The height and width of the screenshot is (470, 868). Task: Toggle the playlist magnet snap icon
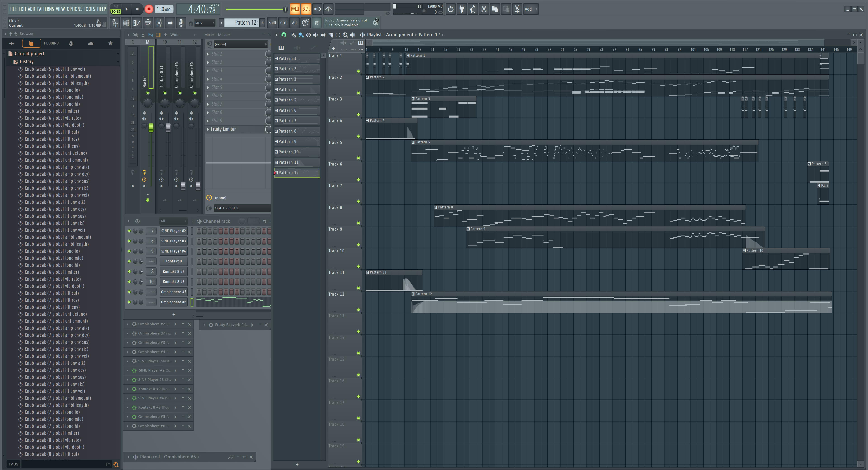point(284,35)
